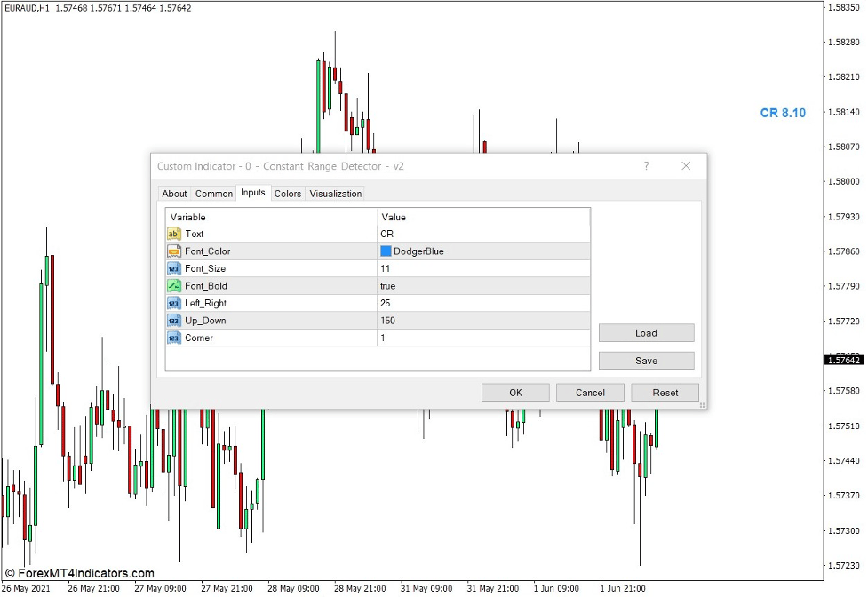The height and width of the screenshot is (597, 868).
Task: Click the image icon beside Font_Color
Action: [x=175, y=251]
